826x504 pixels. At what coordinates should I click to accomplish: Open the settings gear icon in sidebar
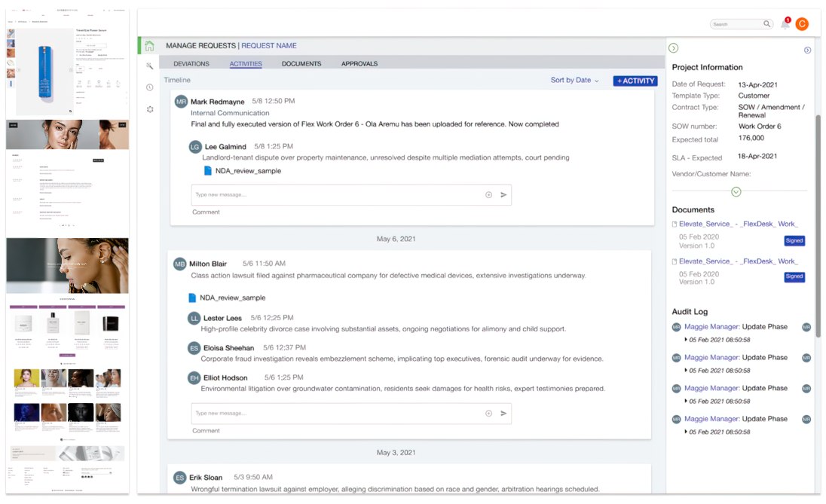(150, 109)
